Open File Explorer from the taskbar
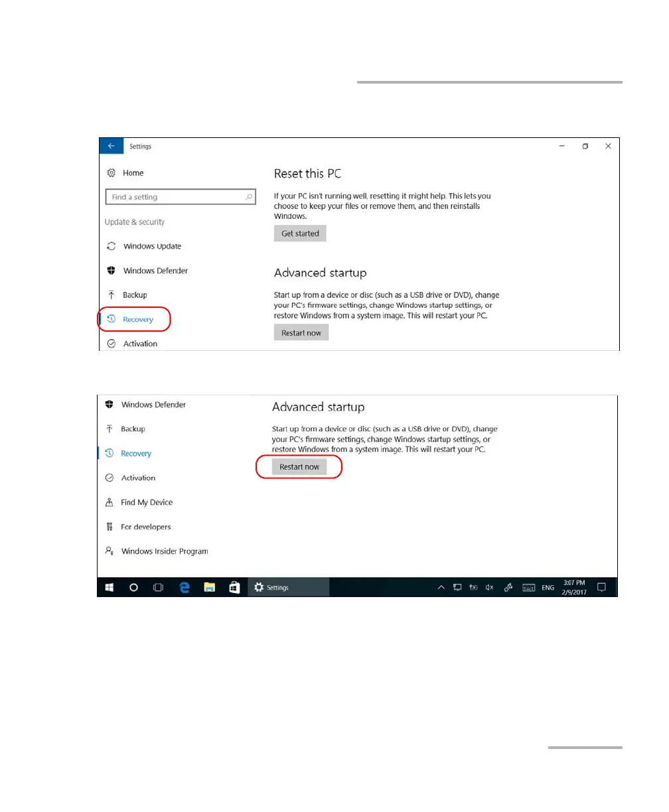This screenshot has height=812, width=669. [x=209, y=587]
